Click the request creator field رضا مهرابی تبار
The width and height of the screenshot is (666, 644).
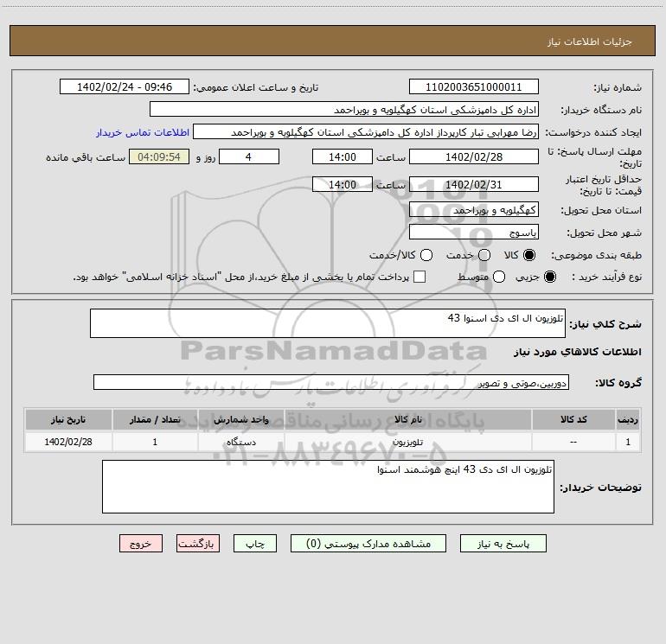(x=366, y=132)
